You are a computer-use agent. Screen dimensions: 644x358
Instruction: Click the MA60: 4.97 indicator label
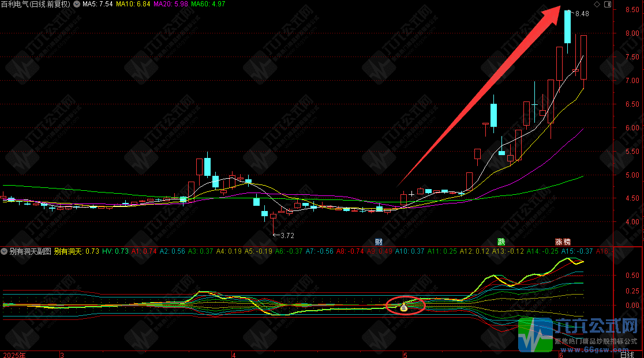pos(208,4)
